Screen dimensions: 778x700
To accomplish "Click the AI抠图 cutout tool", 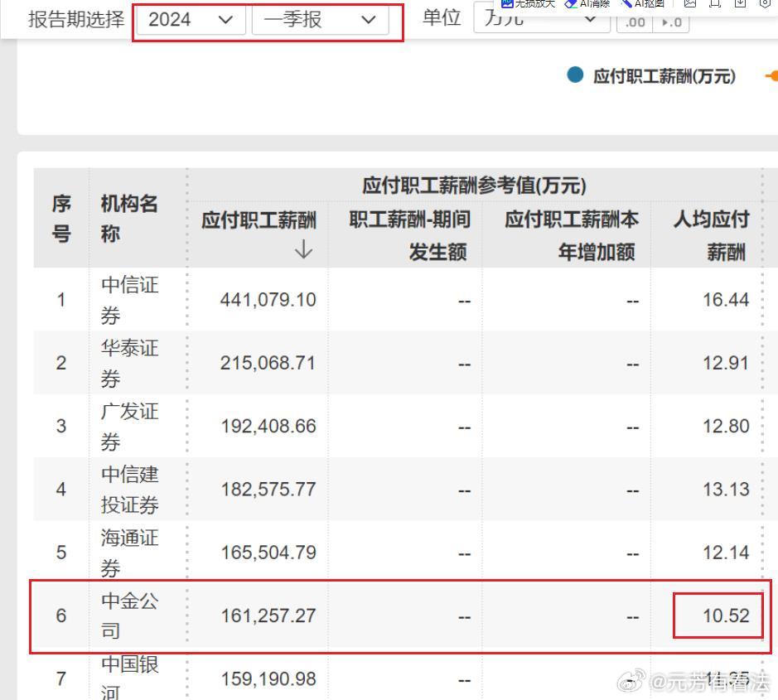I will coord(643,4).
